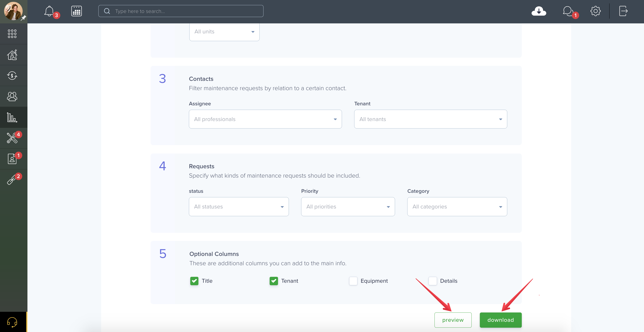Uncheck the Title column checkbox

click(194, 281)
